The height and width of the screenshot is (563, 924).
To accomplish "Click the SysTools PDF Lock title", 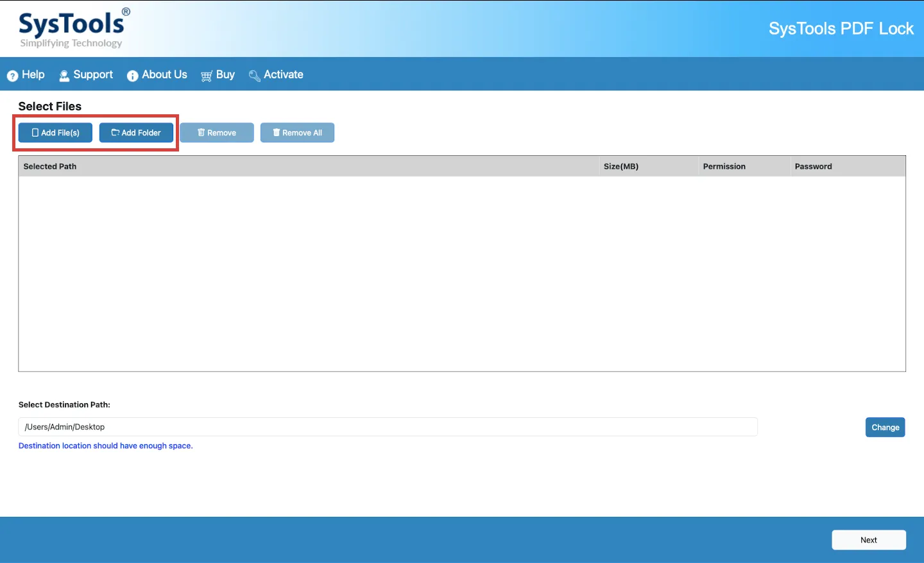I will tap(841, 29).
